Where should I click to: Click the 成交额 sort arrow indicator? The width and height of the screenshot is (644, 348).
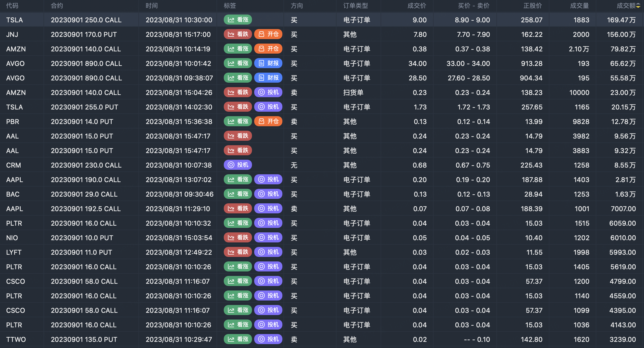638,6
